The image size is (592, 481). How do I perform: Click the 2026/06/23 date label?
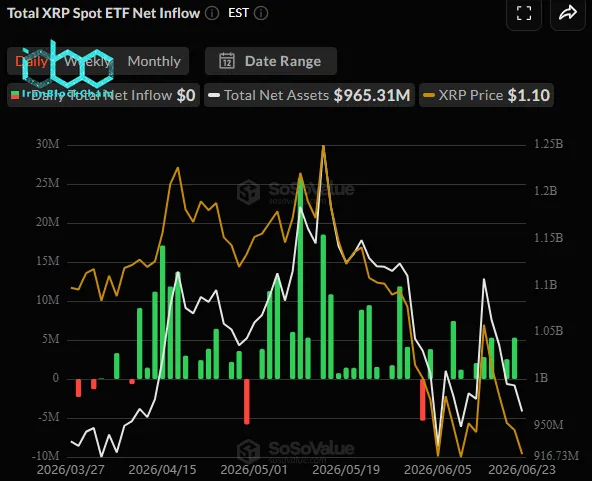522,470
